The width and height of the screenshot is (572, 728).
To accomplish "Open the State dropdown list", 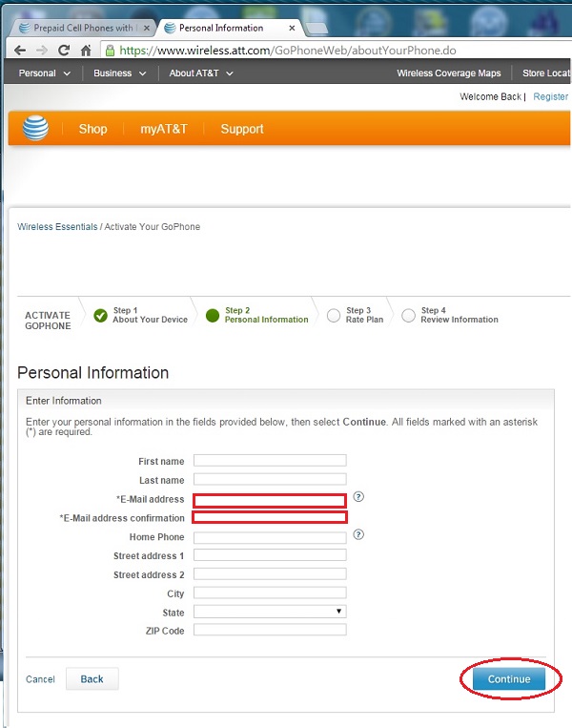I will click(x=270, y=612).
